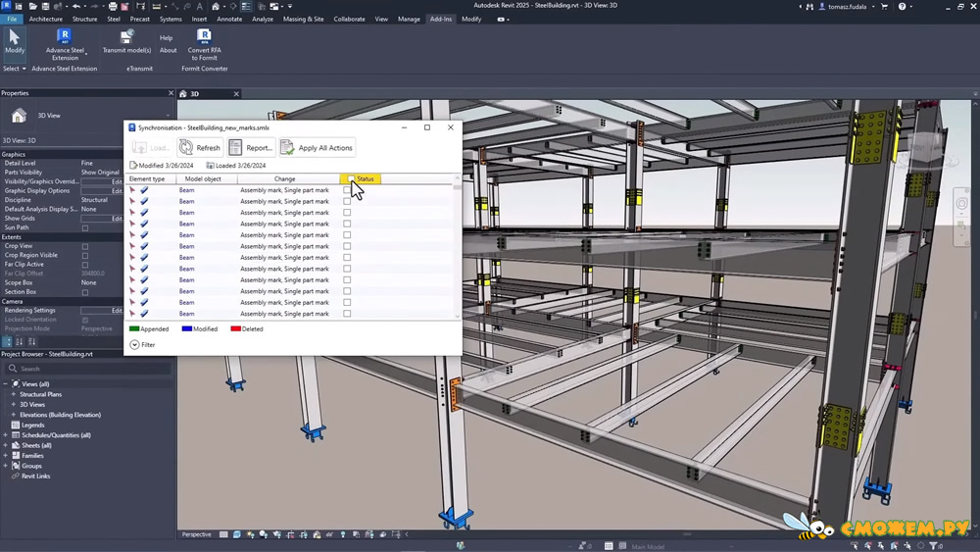This screenshot has width=980, height=552.
Task: Click the Refresh icon in Synchronisation dialog
Action: (185, 147)
